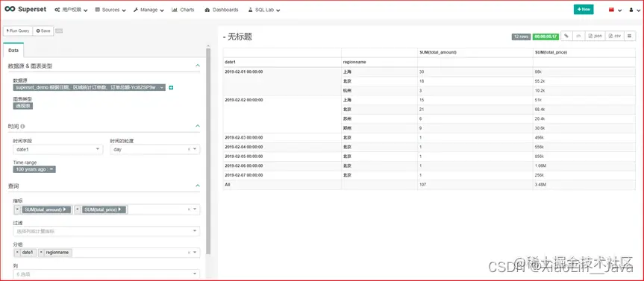Click the left panel vertical scrollbar

pyautogui.click(x=208, y=152)
